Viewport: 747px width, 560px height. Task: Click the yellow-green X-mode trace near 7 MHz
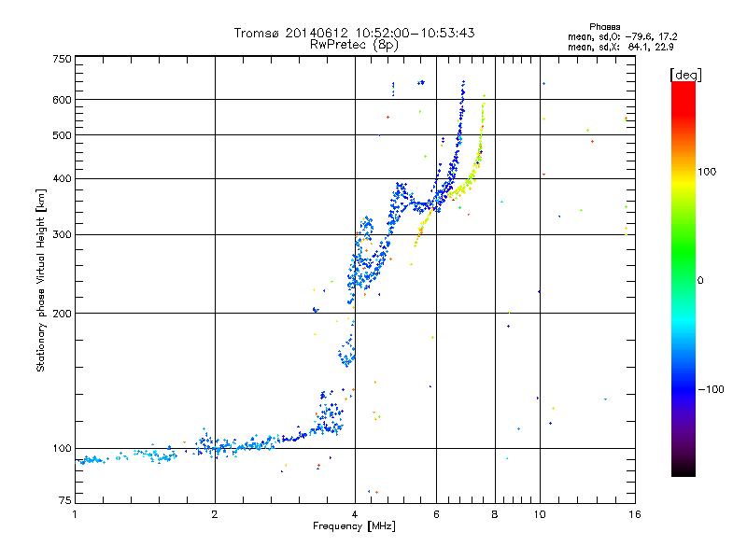(x=472, y=178)
